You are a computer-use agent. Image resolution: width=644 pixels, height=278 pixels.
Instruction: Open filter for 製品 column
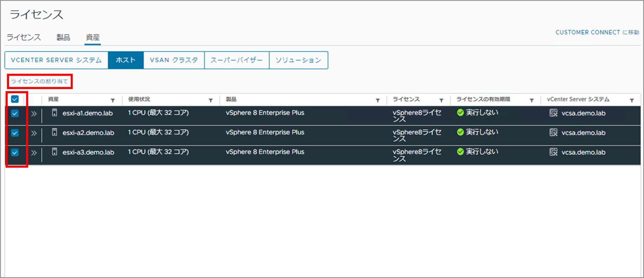(x=378, y=100)
